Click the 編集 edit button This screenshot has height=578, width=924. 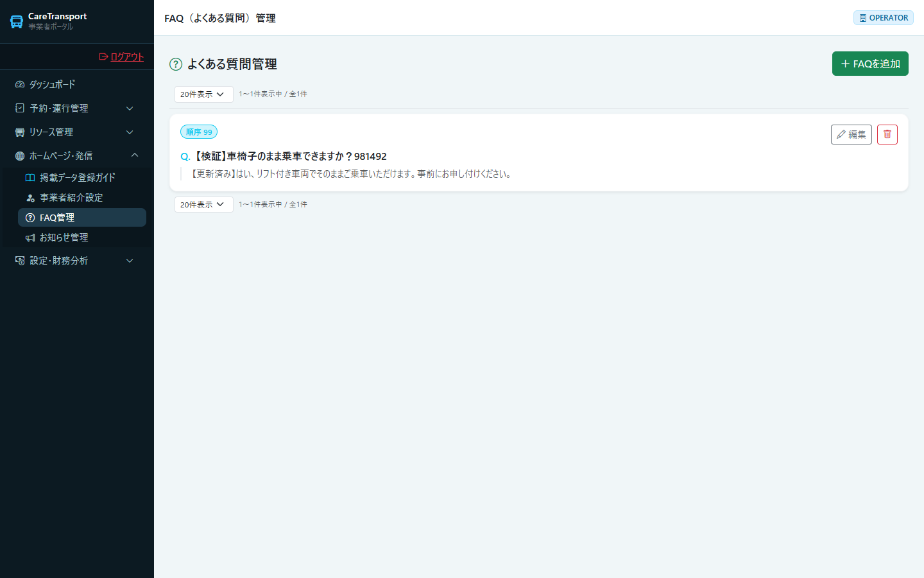[x=851, y=134]
